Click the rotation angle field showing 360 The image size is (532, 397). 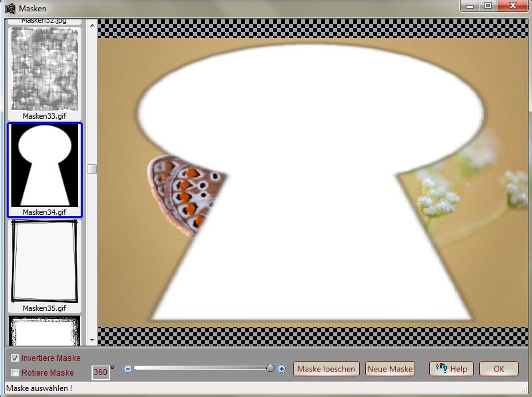(x=100, y=372)
